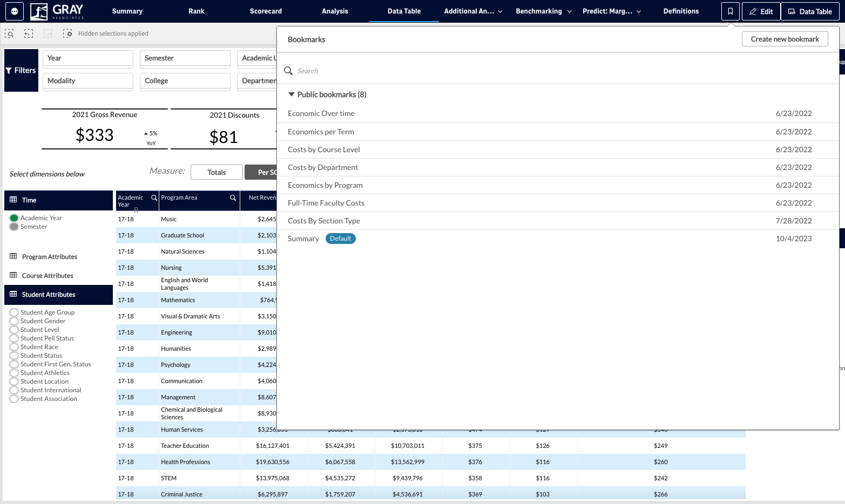The height and width of the screenshot is (504, 845).
Task: Select the Totals measure button
Action: click(x=217, y=172)
